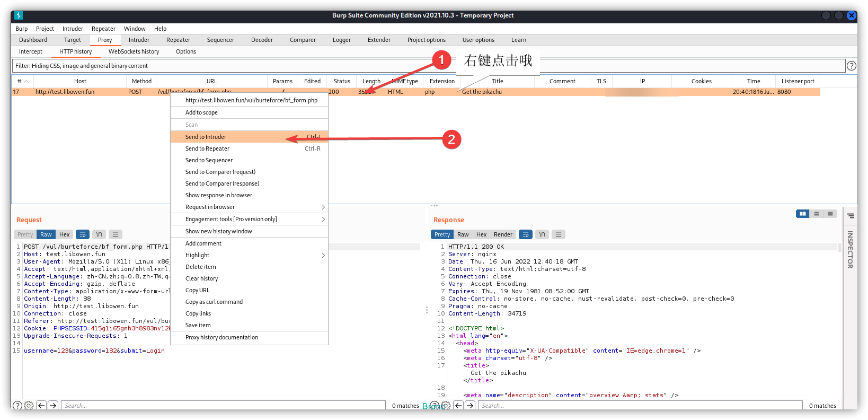868x420 pixels.
Task: Select side-by-side request/response layout icon
Action: click(x=803, y=214)
